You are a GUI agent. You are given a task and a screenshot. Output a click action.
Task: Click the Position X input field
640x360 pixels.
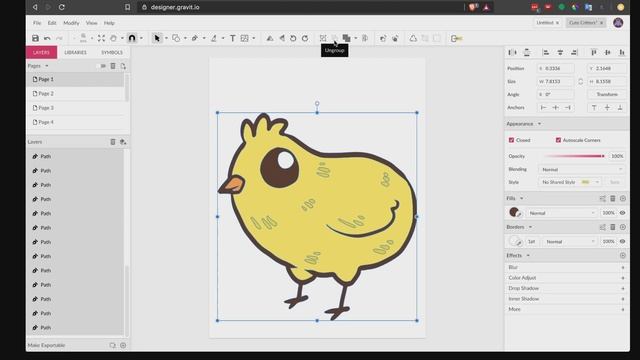click(556, 69)
